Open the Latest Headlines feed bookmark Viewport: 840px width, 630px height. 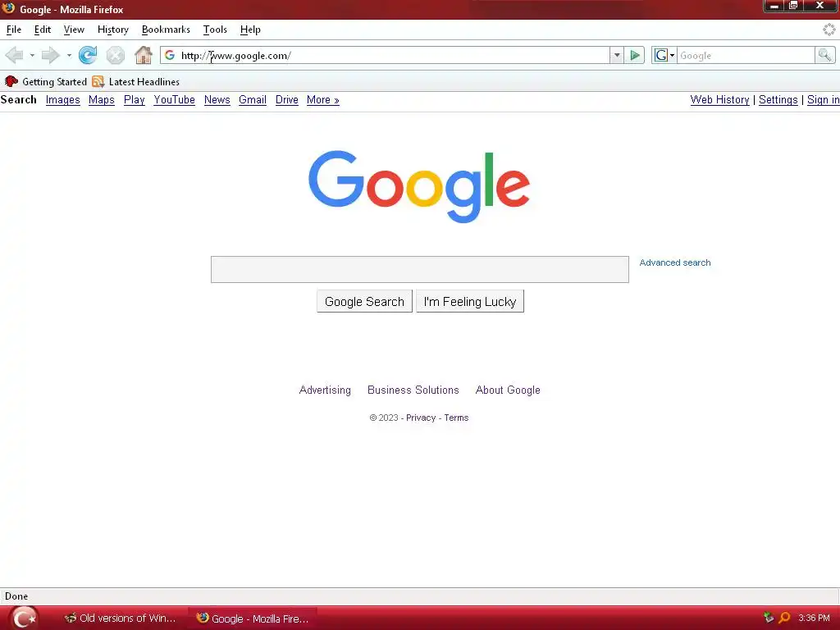tap(135, 81)
